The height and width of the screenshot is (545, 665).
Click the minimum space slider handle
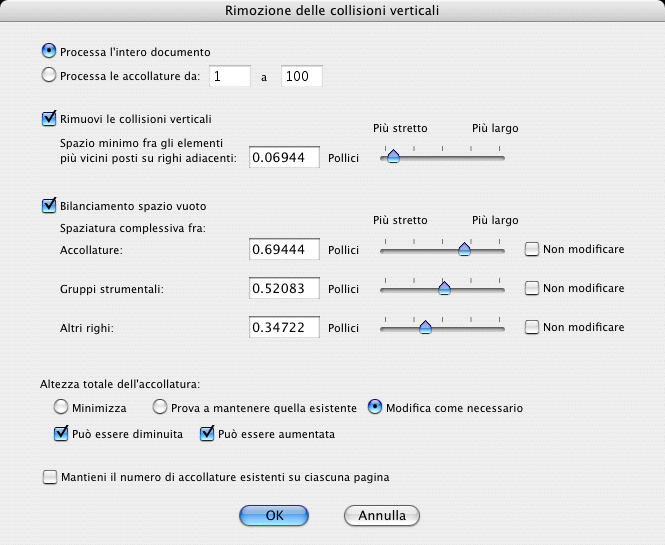tap(393, 156)
